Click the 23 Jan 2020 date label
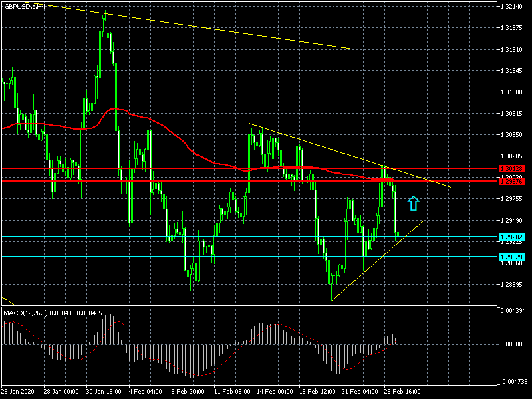The height and width of the screenshot is (399, 532). [18, 391]
